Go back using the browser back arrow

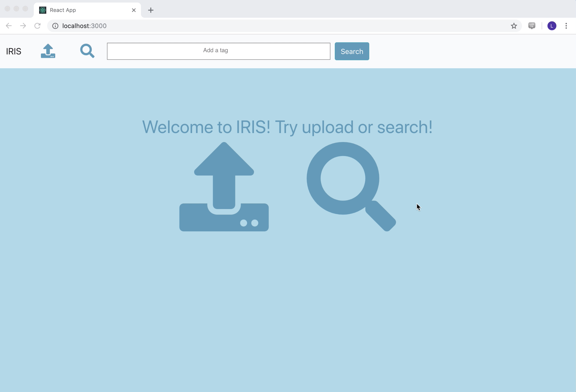(9, 26)
